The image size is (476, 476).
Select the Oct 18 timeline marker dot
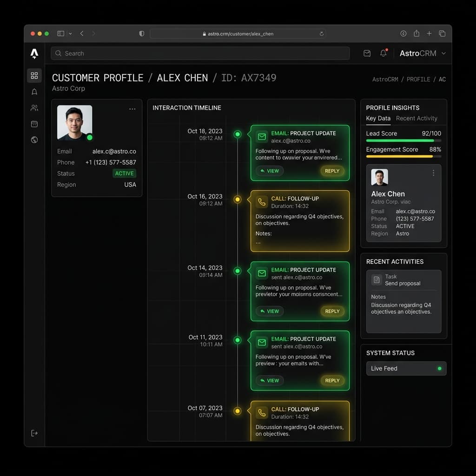tap(238, 134)
